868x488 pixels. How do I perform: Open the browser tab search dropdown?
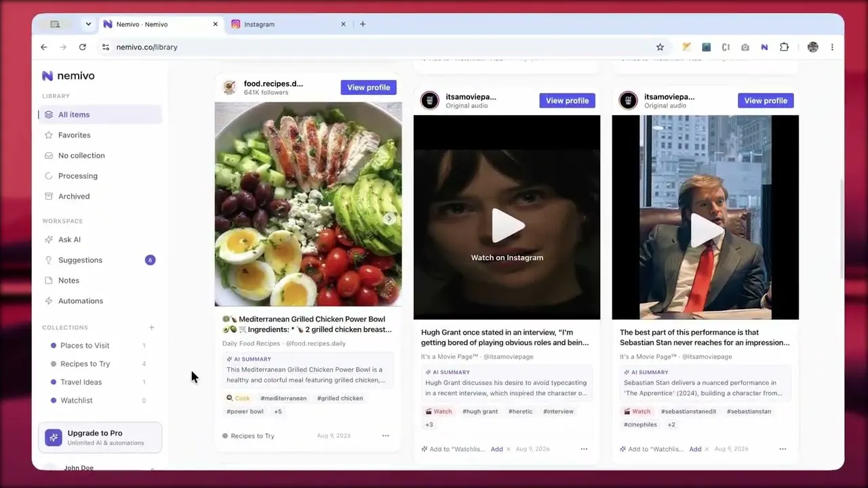tap(88, 24)
